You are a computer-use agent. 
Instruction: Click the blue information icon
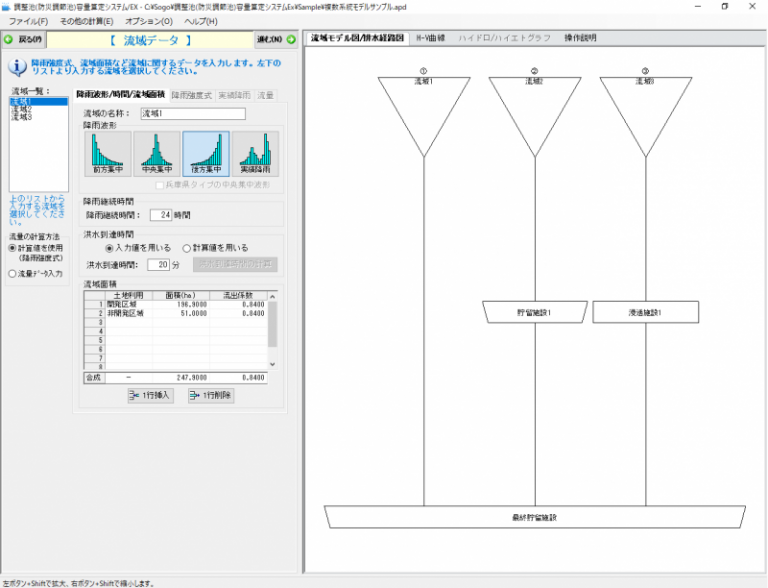(17, 67)
